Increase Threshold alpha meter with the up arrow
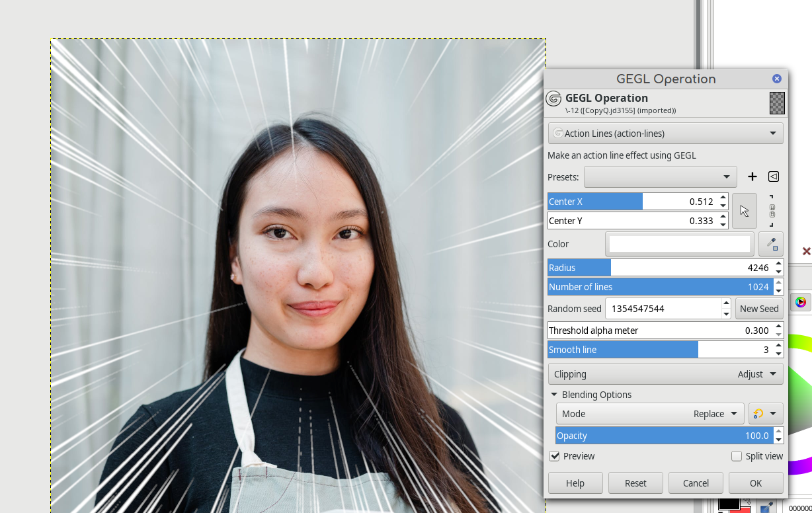 pos(779,326)
